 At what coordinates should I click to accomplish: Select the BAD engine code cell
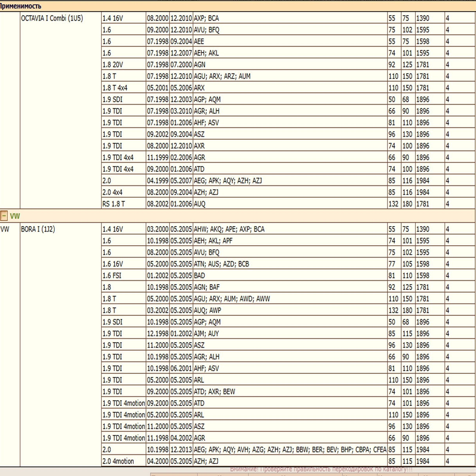pos(290,276)
